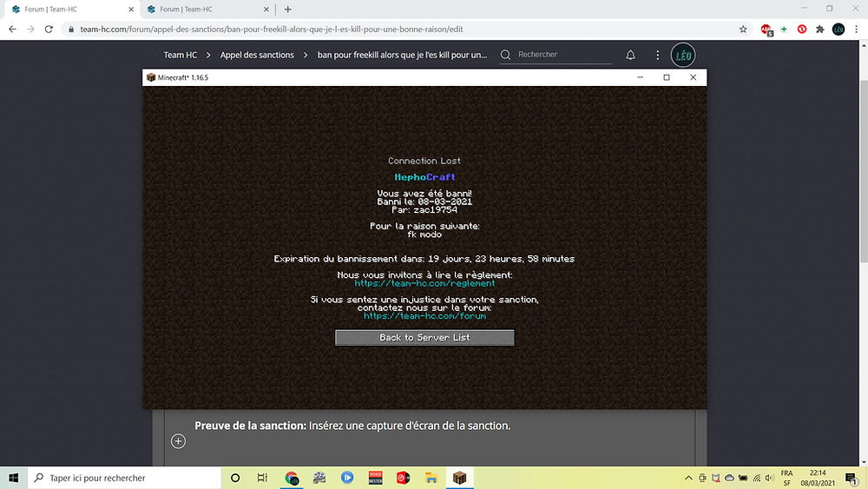
Task: Click the red circular arrows extension icon
Action: 802,30
